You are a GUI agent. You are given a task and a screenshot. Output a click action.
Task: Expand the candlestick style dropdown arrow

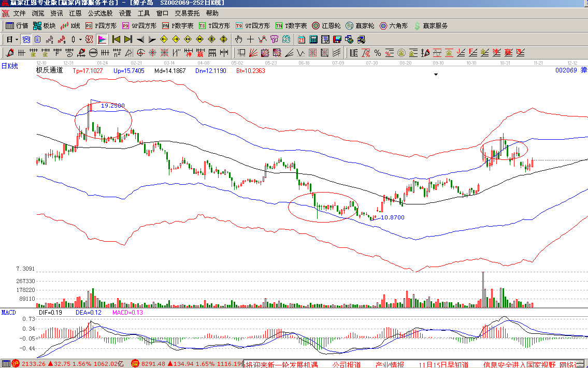click(80, 39)
